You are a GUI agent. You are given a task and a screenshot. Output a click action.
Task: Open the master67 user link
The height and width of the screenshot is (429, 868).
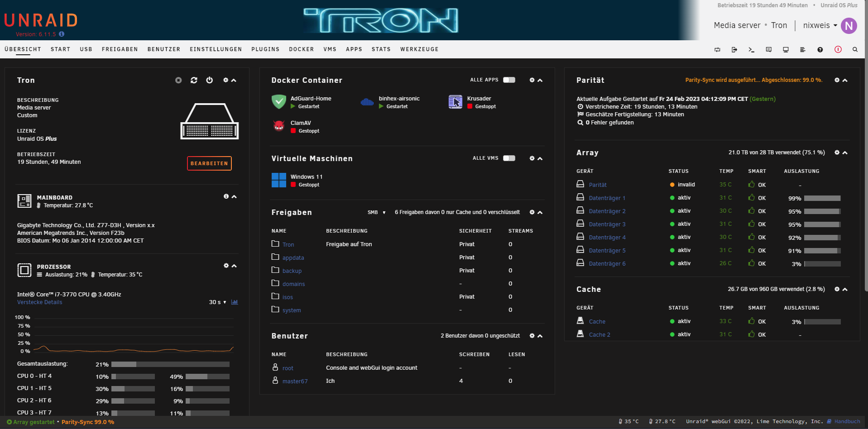(x=295, y=381)
